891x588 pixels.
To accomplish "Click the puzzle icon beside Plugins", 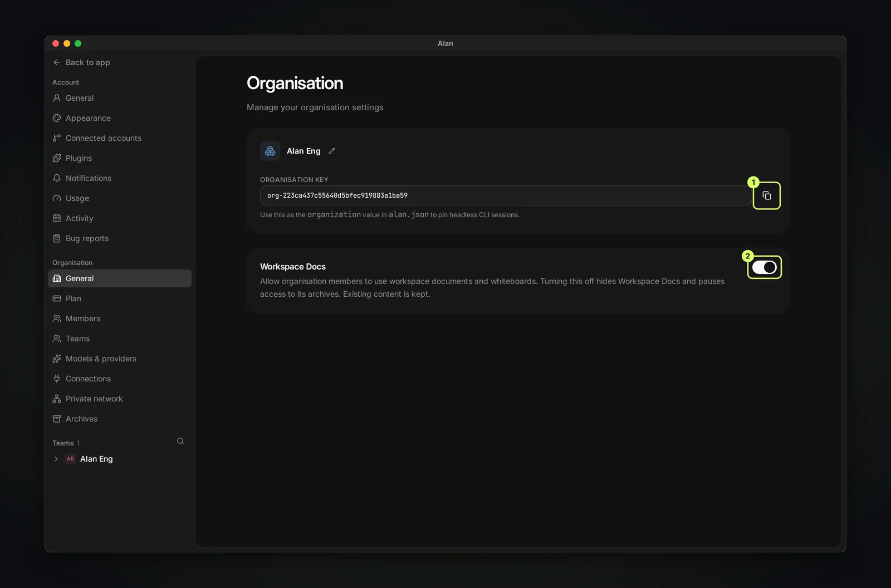I will [57, 158].
